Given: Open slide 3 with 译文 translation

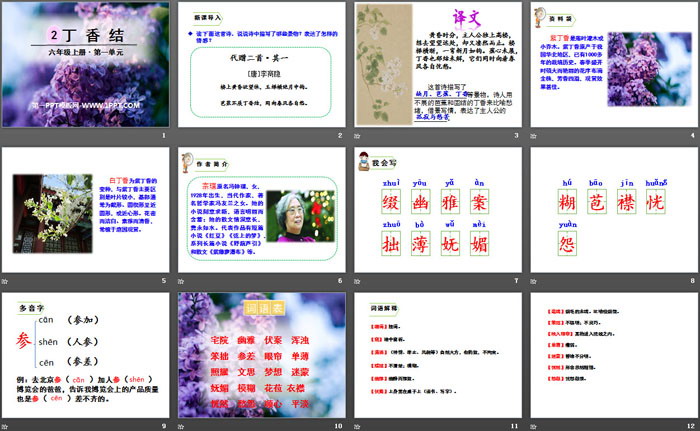Looking at the screenshot, I should pyautogui.click(x=438, y=64).
